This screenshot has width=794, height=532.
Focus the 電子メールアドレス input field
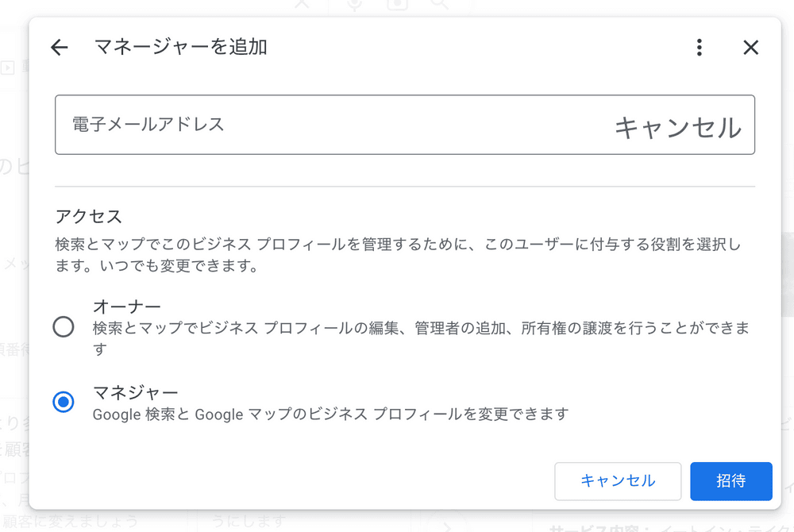(318, 125)
